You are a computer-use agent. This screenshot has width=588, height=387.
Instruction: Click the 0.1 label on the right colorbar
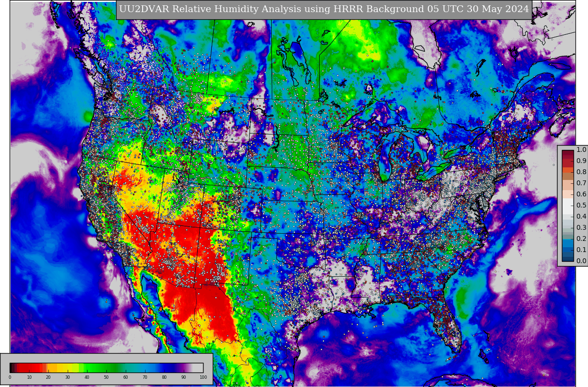click(x=581, y=250)
